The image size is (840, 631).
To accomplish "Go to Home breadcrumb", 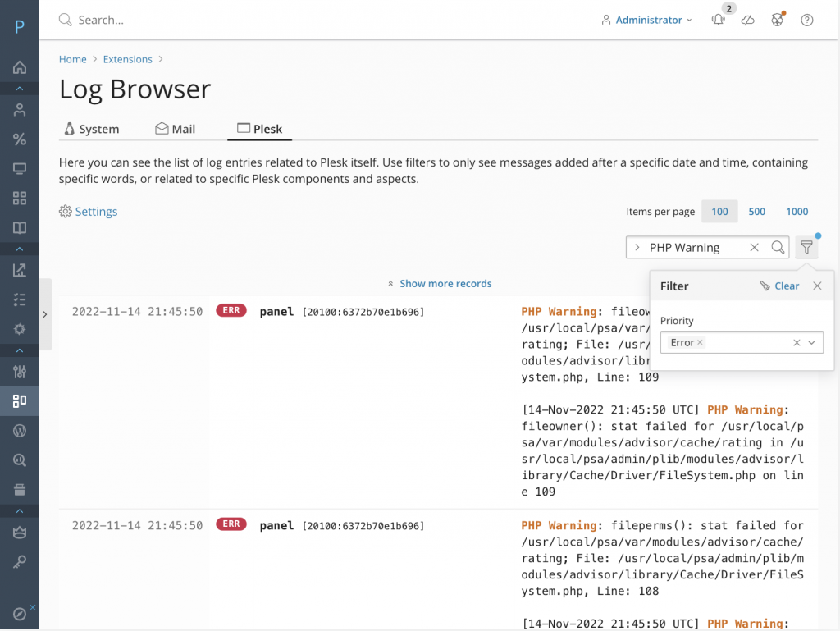I will [73, 59].
